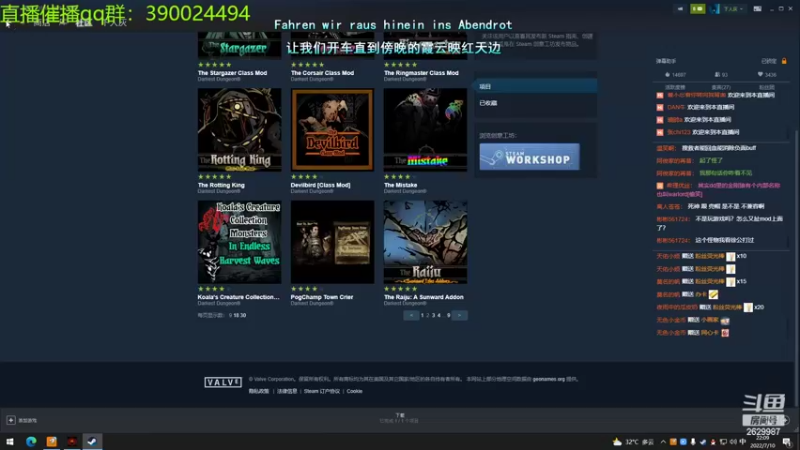Click PogChamp Town Crier title text
The width and height of the screenshot is (800, 450).
pos(321,297)
